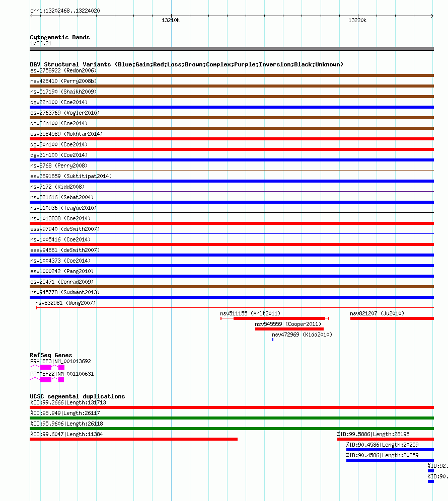Open the nsv517190 (Shaikh2009) variant entry
The image size is (448, 501).
click(63, 92)
